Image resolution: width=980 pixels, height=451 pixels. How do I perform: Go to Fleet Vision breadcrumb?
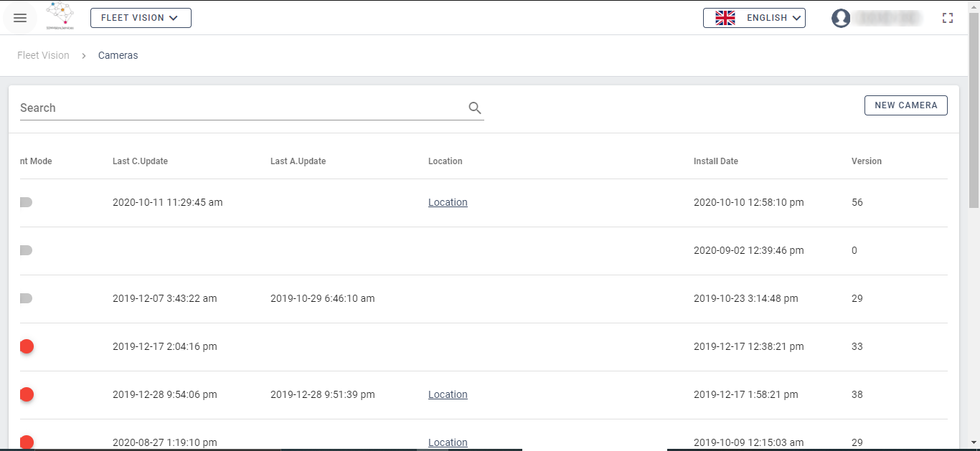coord(43,55)
